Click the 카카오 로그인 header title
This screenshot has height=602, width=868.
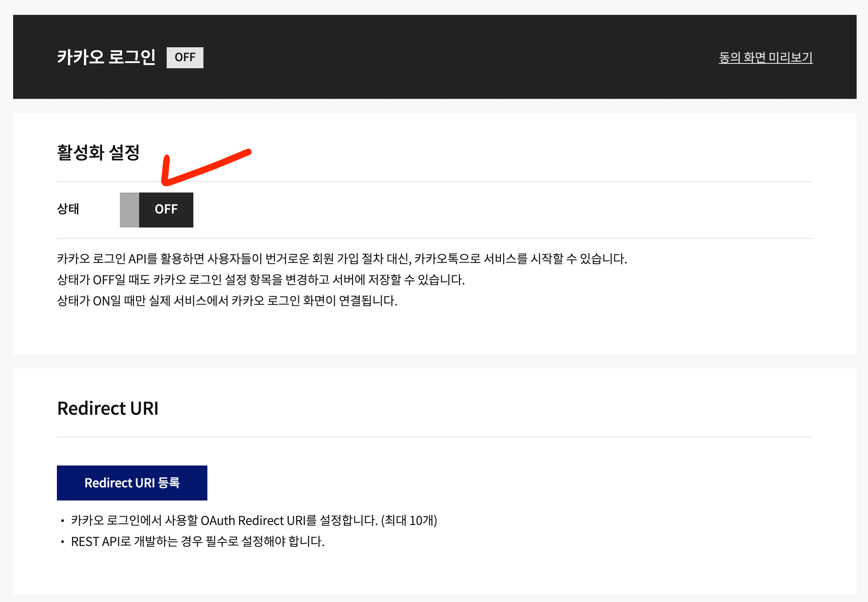point(106,57)
